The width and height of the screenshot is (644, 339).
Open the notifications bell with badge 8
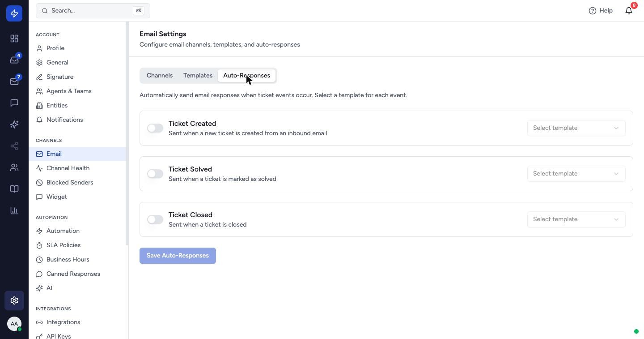[629, 10]
